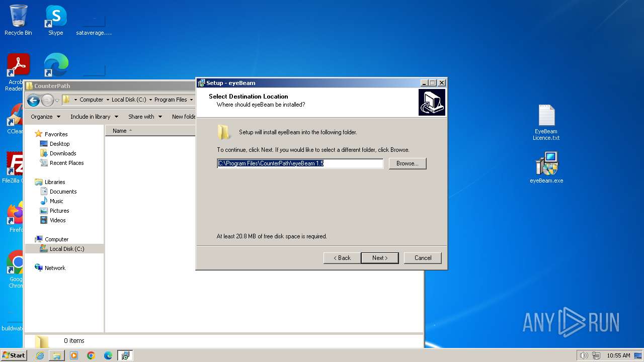Select Computer in the navigation pane
Screen dimensions: 644x362
pyautogui.click(x=56, y=239)
